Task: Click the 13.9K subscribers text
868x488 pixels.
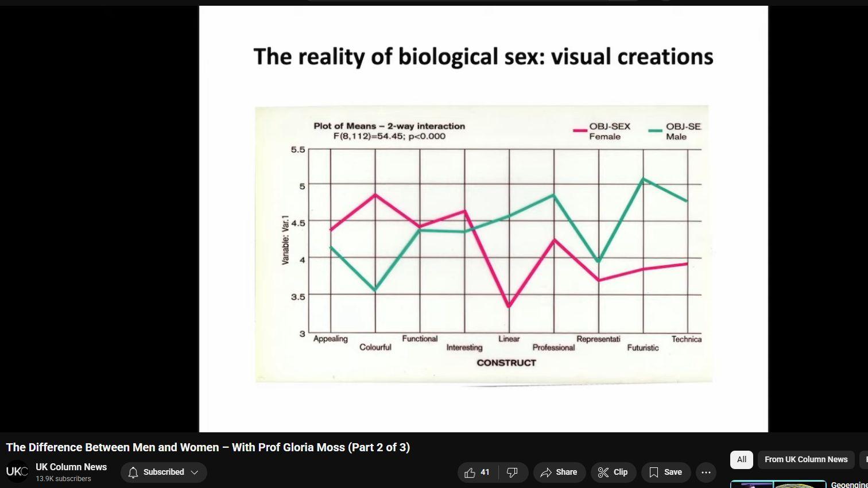Action: click(63, 479)
